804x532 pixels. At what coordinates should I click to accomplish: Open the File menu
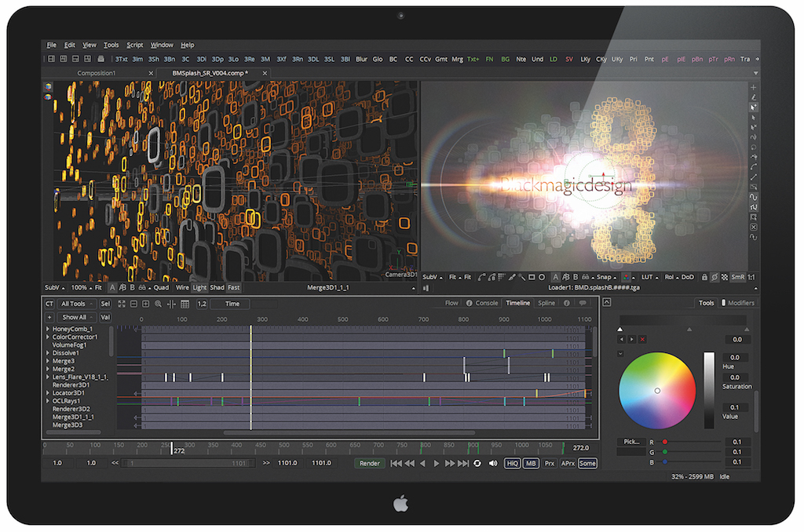coord(51,45)
